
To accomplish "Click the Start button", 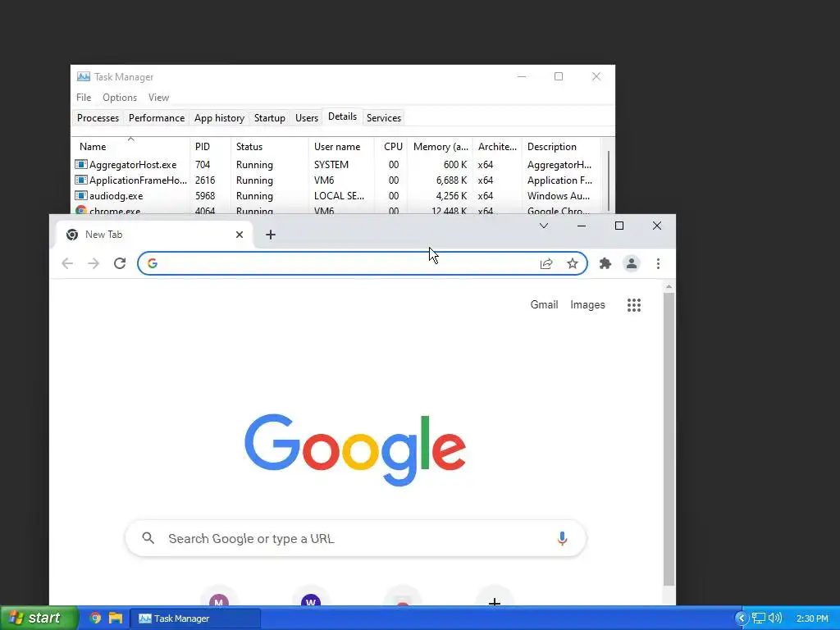I will [x=39, y=618].
